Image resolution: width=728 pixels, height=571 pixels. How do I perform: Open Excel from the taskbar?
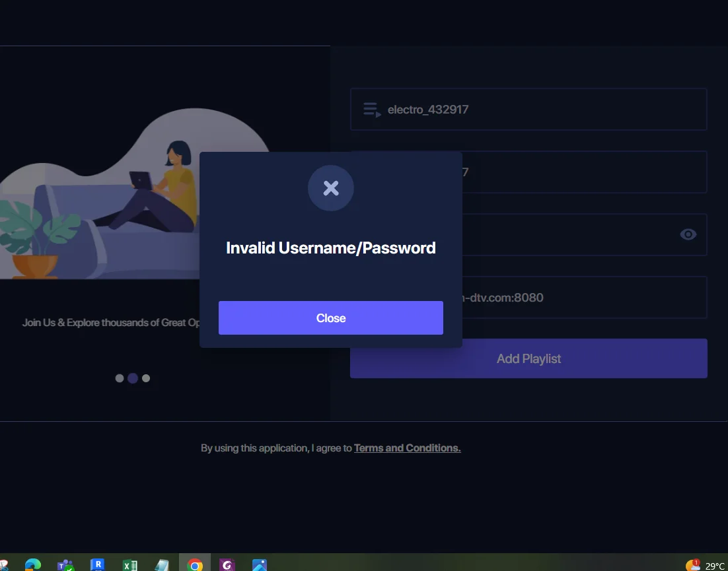pyautogui.click(x=130, y=565)
